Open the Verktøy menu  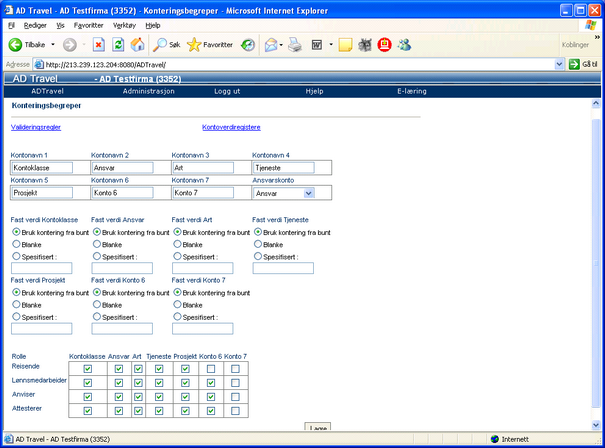(125, 25)
